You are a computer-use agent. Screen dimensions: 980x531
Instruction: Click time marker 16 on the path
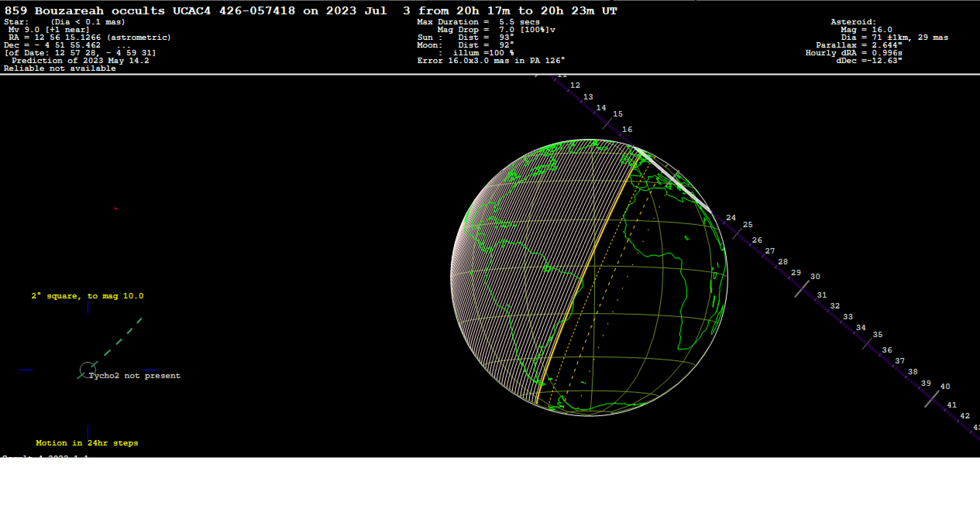627,130
